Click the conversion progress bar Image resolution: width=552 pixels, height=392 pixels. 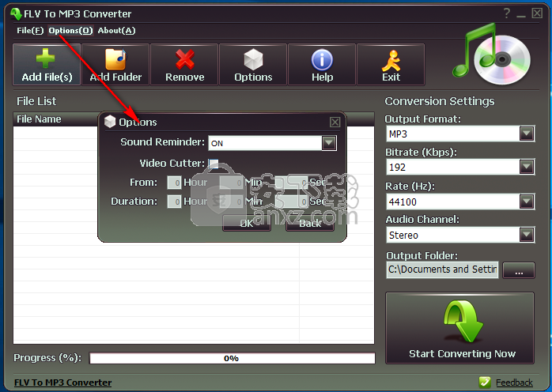(232, 358)
